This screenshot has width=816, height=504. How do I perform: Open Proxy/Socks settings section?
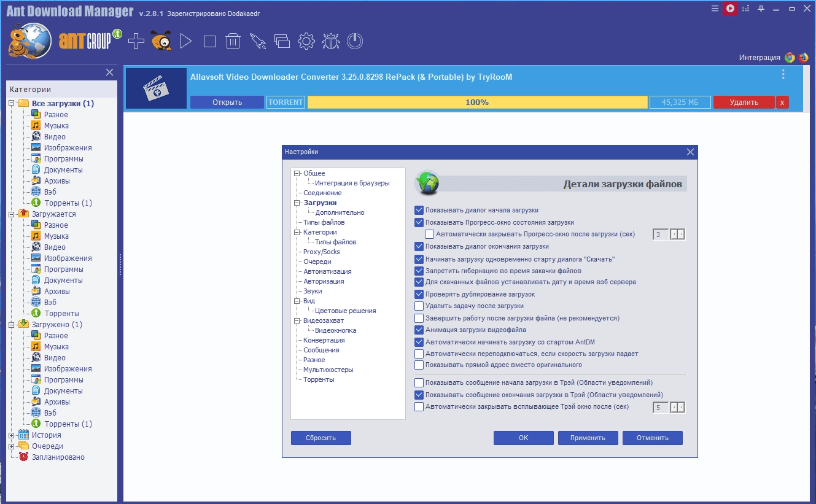(x=322, y=252)
